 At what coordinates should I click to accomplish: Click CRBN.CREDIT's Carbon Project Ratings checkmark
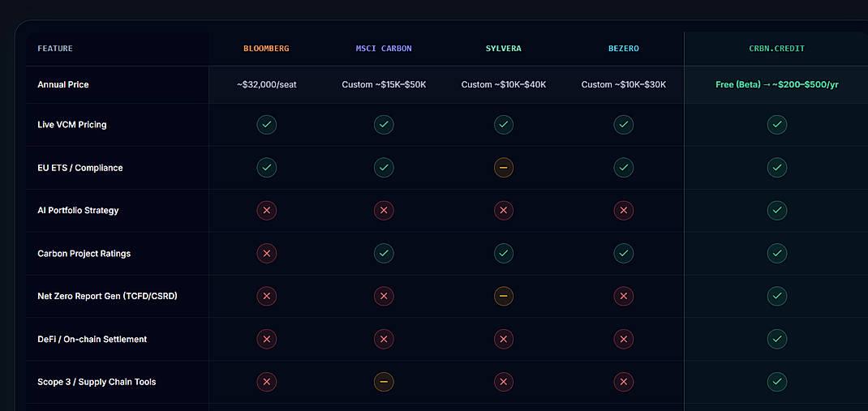coord(776,253)
